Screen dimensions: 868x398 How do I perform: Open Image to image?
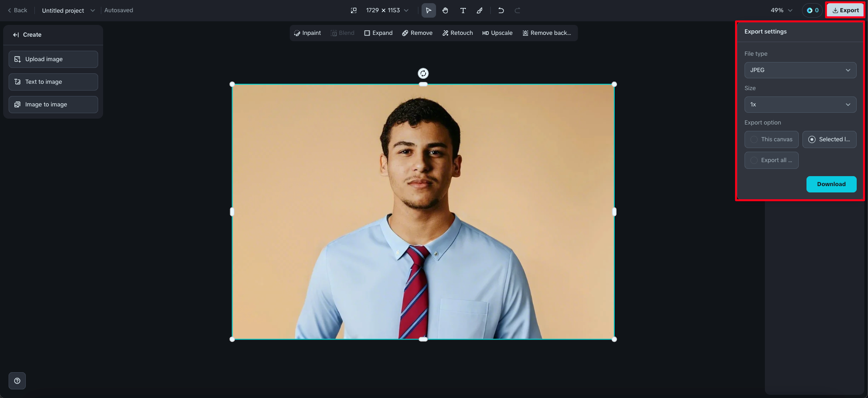[x=53, y=105]
